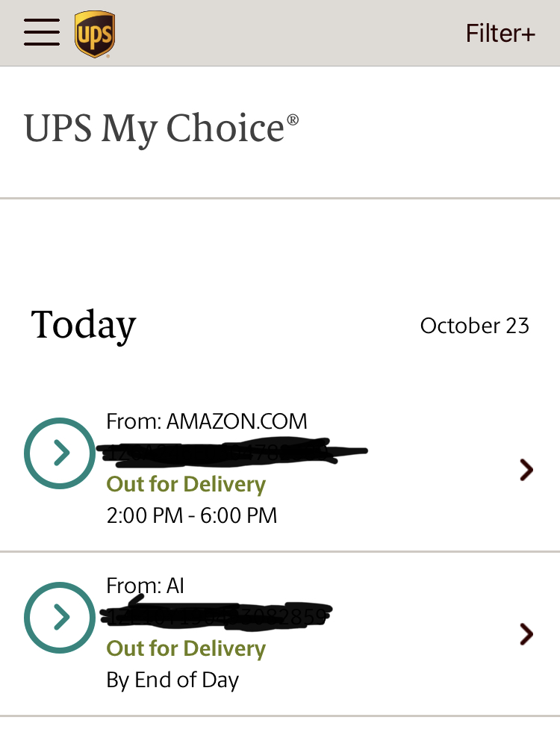Click the teal circle arrow beside AMAZON.COM

60,453
